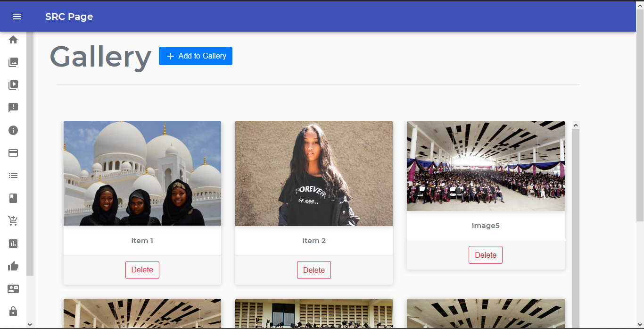Open the feedback announcement sidebar icon

(x=13, y=108)
